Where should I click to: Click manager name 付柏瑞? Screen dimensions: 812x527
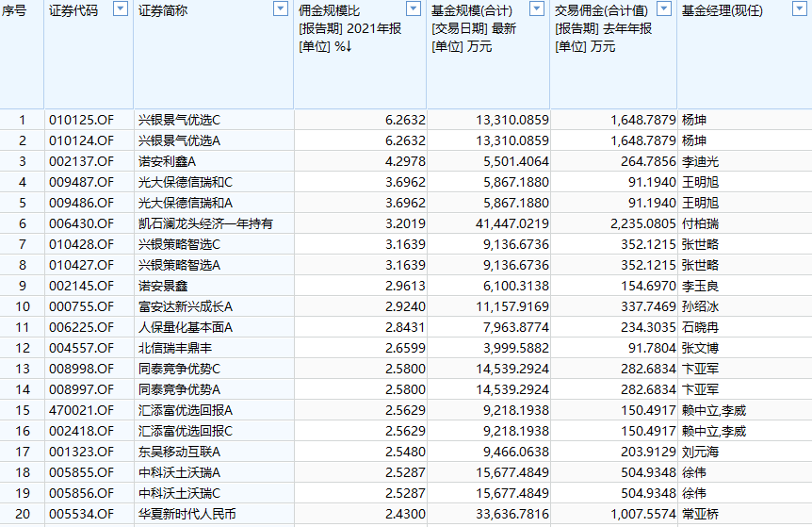pos(700,223)
